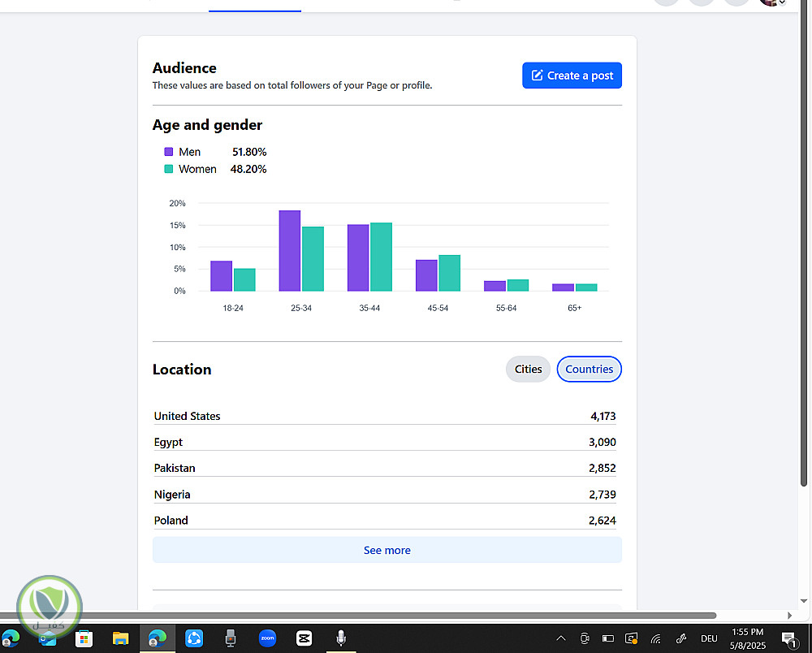
Task: Click the Create a post button
Action: pyautogui.click(x=572, y=76)
